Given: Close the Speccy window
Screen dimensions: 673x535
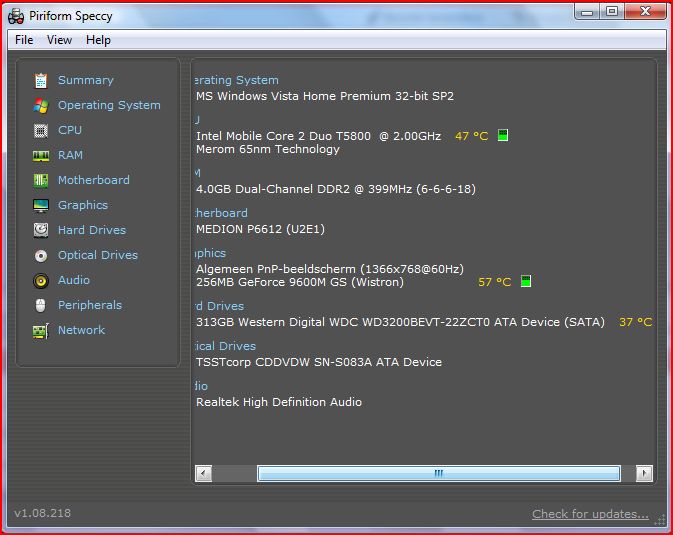Looking at the screenshot, I should [645, 12].
